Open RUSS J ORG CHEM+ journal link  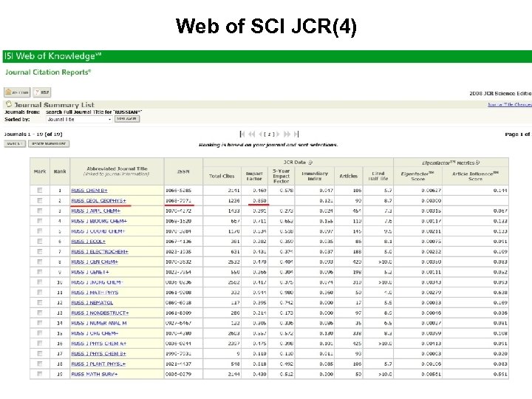click(x=95, y=333)
